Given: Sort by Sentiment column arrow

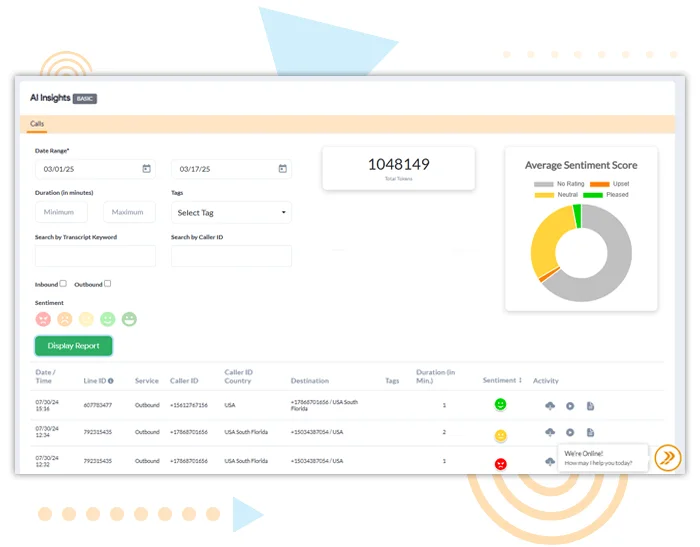Looking at the screenshot, I should (x=520, y=380).
